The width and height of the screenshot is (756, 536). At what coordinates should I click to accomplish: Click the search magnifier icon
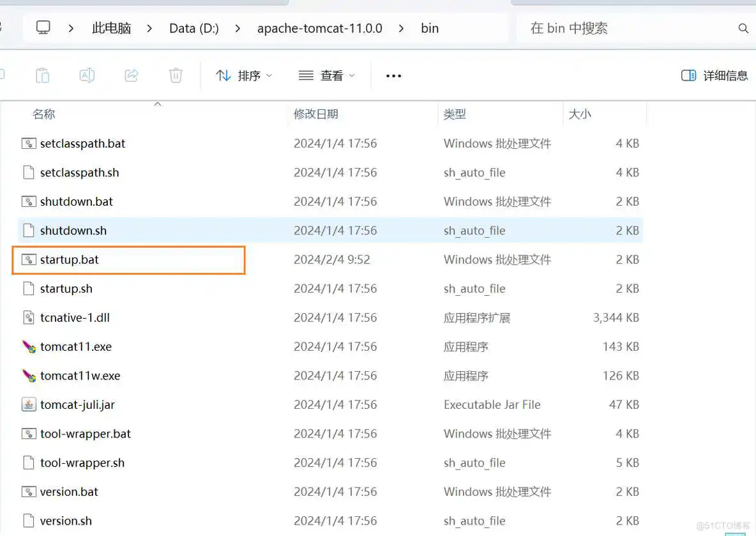(743, 28)
